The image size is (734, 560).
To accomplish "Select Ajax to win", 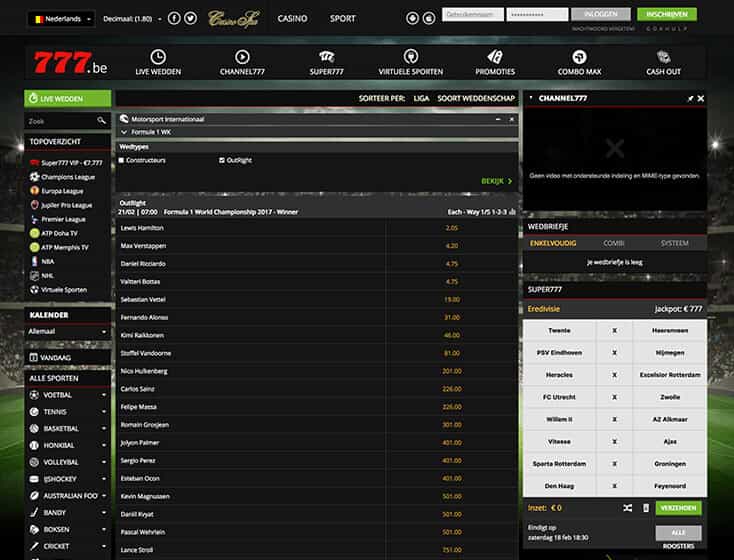I will pos(670,442).
